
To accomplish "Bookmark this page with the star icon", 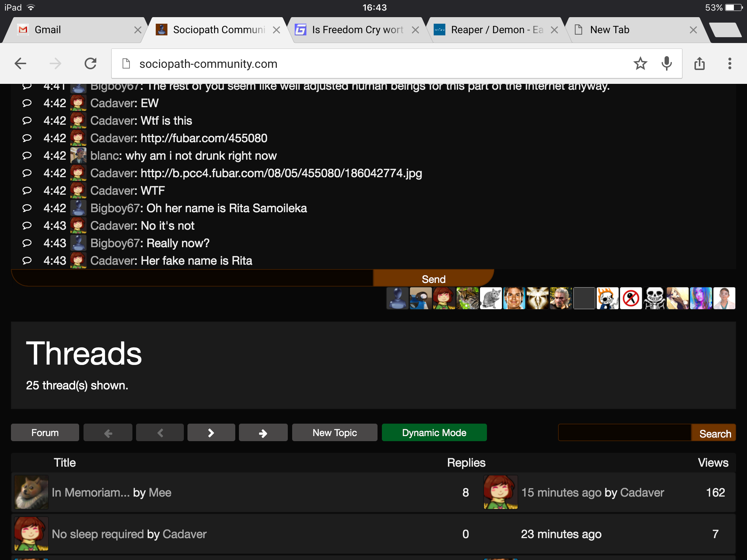I will pyautogui.click(x=640, y=64).
